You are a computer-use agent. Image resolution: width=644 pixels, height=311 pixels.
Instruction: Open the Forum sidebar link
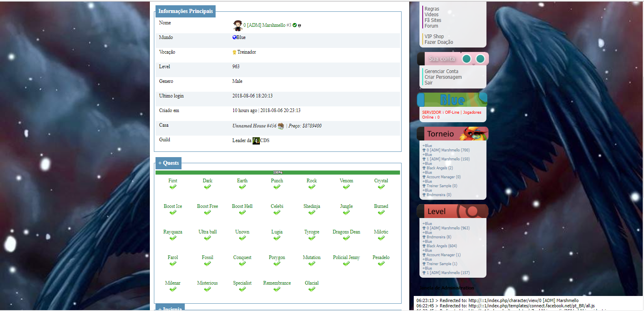point(431,26)
